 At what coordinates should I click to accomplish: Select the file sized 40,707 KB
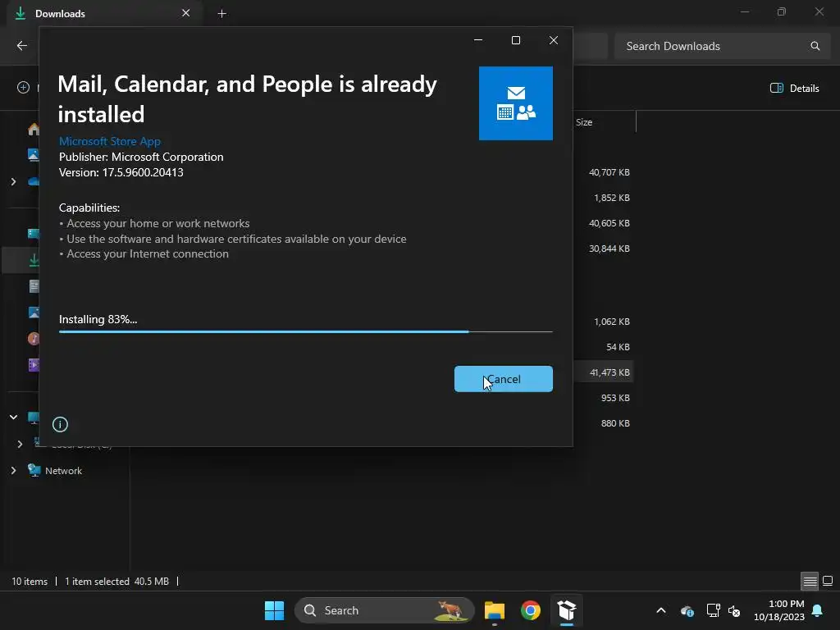[x=609, y=172]
